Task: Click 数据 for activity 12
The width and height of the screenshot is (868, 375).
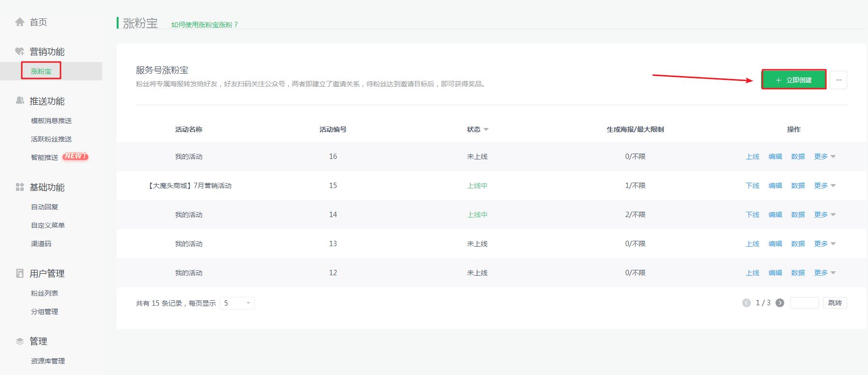Action: 798,273
